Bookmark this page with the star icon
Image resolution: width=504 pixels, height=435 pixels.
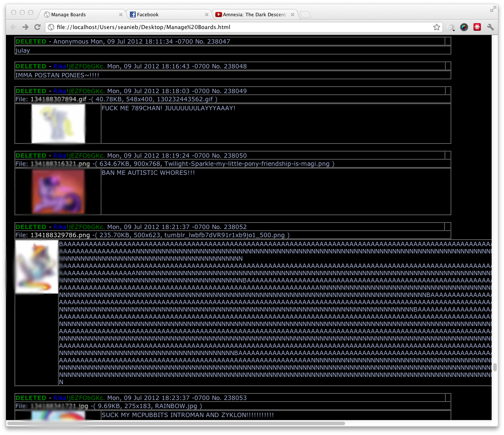pos(437,27)
